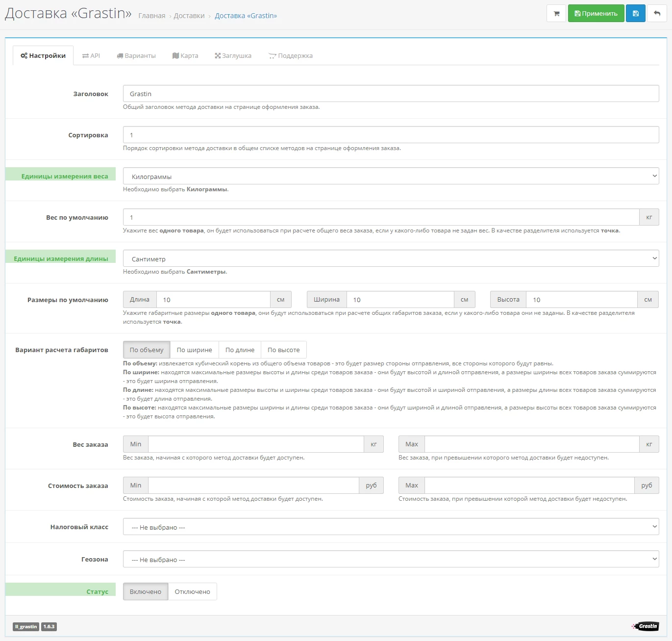Click the Стоимость заказа label
The image size is (672, 641).
click(x=78, y=486)
